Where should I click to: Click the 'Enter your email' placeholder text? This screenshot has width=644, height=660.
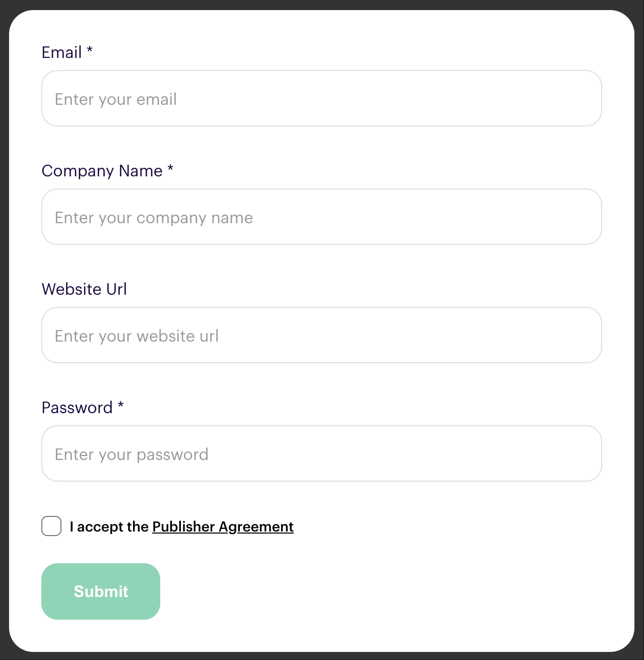pos(116,99)
